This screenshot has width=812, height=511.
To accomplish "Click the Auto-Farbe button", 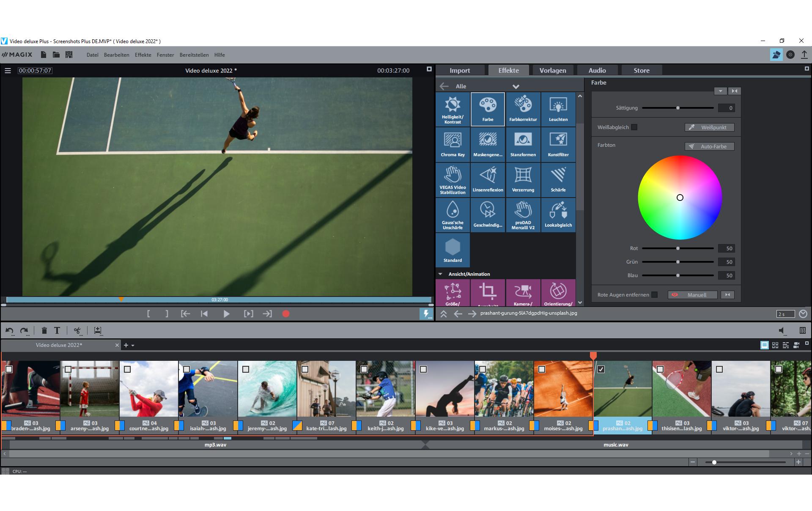I will 709,146.
